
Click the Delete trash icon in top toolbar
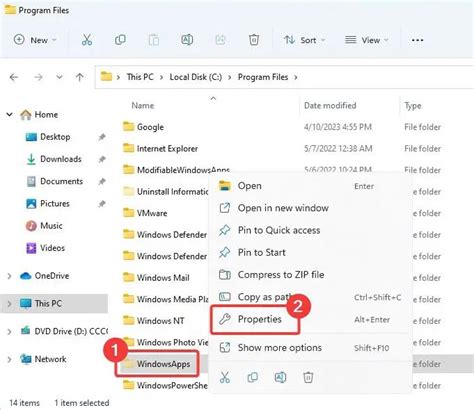point(254,40)
